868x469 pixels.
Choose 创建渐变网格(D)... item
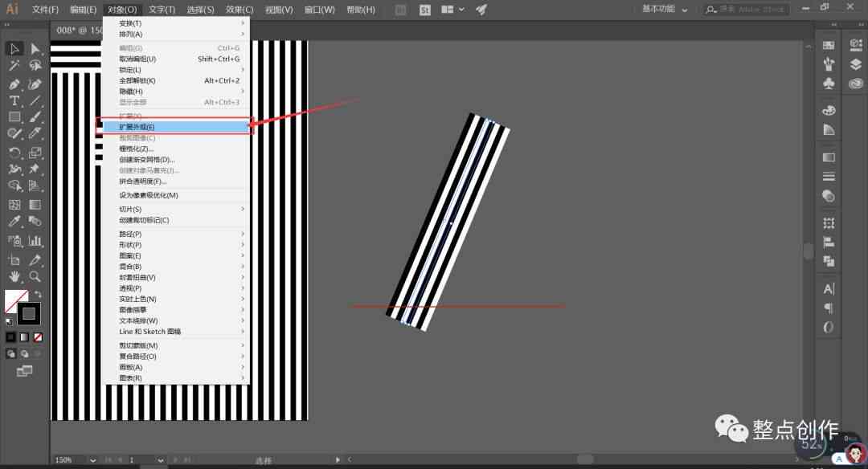176,159
